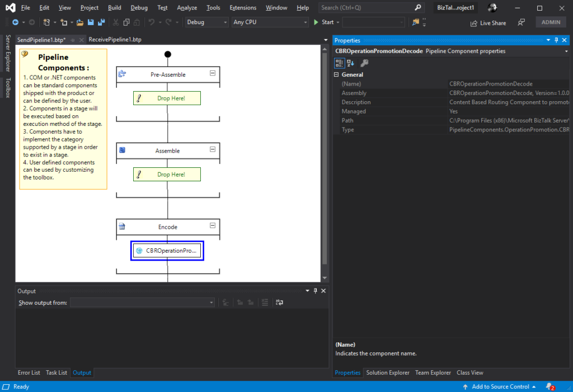Click the Navigate Backward arrow icon
573x392 pixels.
15,22
